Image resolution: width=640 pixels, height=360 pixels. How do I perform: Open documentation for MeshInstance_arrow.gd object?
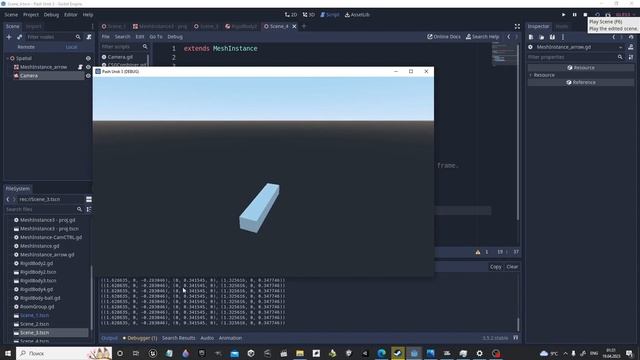coord(631,47)
